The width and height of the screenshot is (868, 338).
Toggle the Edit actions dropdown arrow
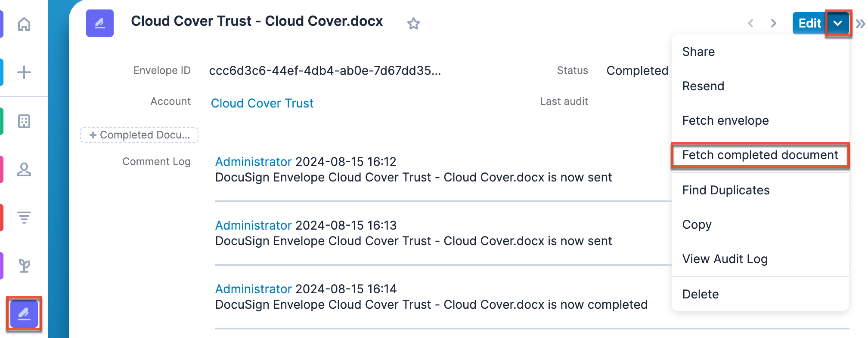[x=838, y=23]
